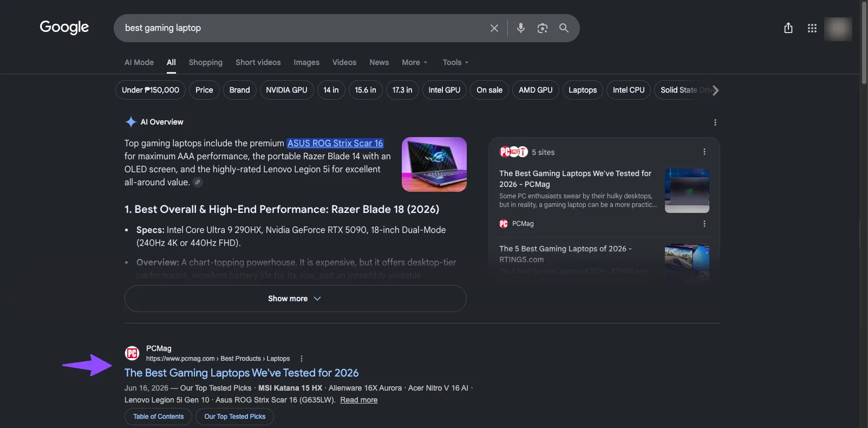This screenshot has width=868, height=428.
Task: Open three-dot menu next to PCMag source
Action: (x=704, y=224)
